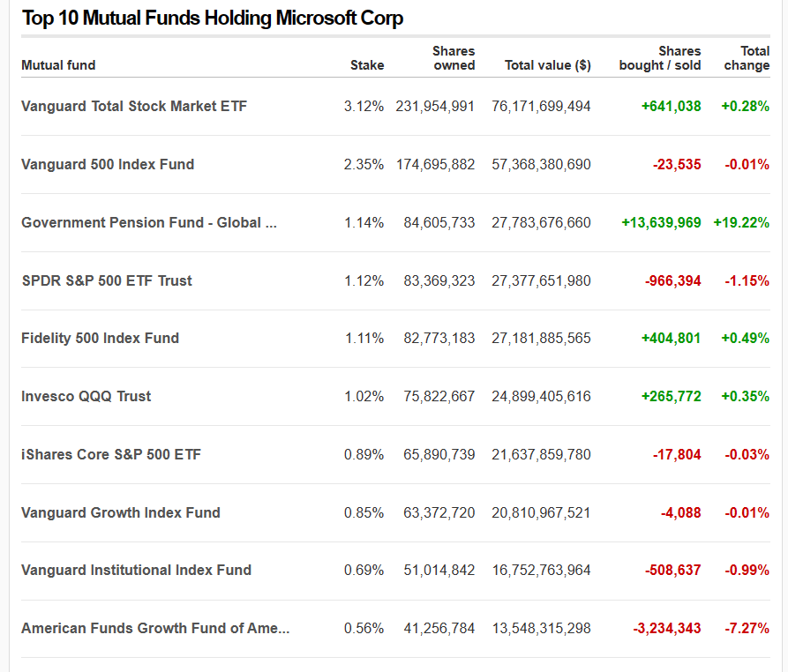Open the Invesco QQQ Trust link

coord(86,397)
